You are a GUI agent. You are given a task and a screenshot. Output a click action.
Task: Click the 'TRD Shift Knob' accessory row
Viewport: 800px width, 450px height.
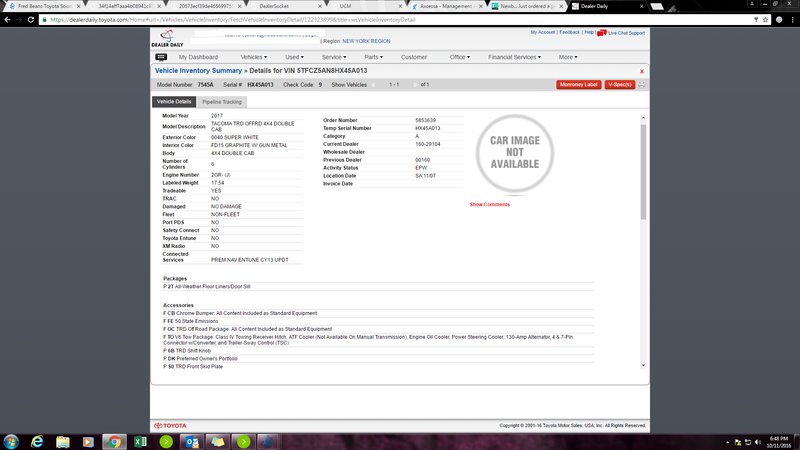point(378,351)
